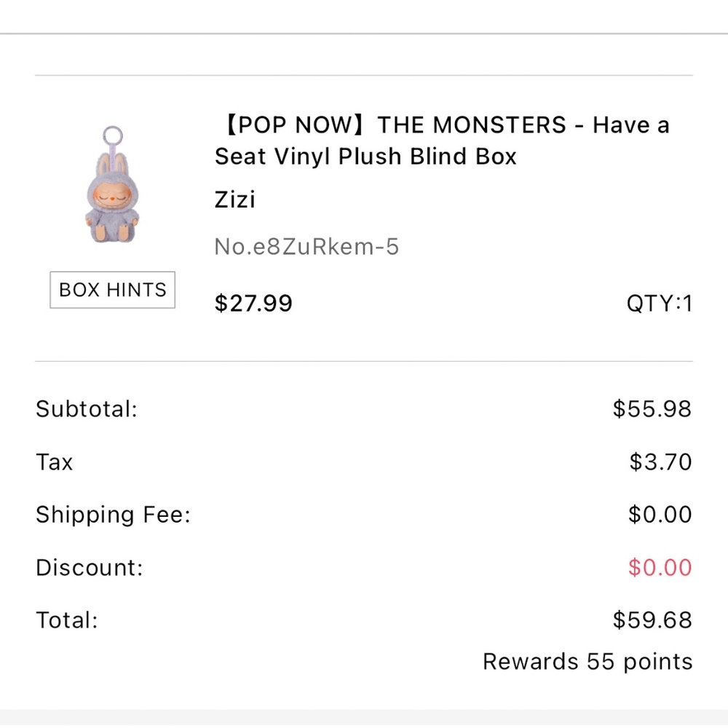728x728 pixels.
Task: Open the BOX HINTS panel
Action: click(112, 290)
